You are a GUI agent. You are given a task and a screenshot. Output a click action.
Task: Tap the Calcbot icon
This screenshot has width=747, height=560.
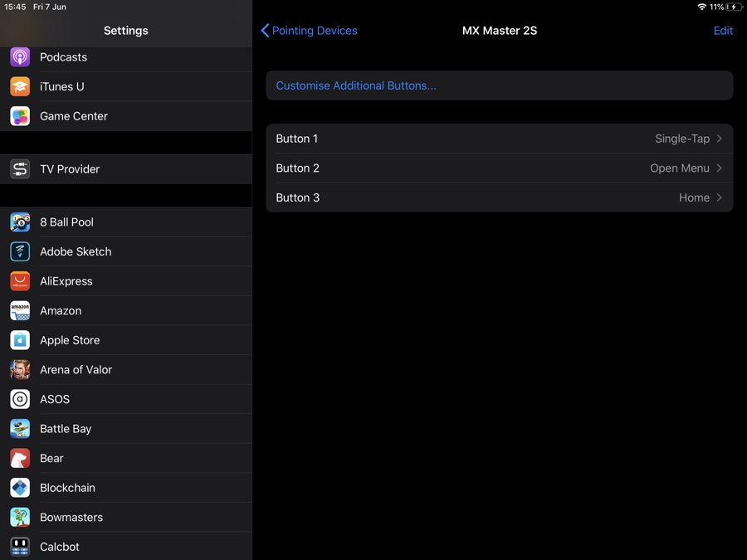tap(20, 547)
